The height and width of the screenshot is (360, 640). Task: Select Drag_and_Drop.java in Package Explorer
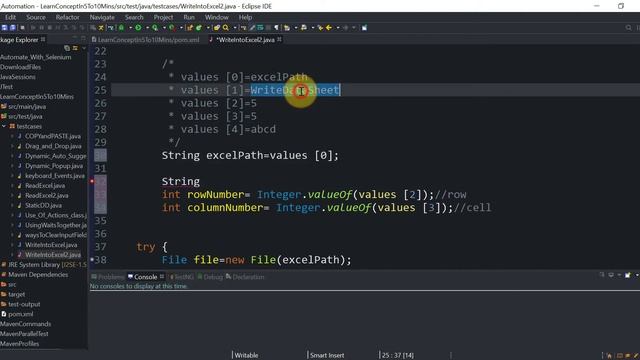coord(53,146)
